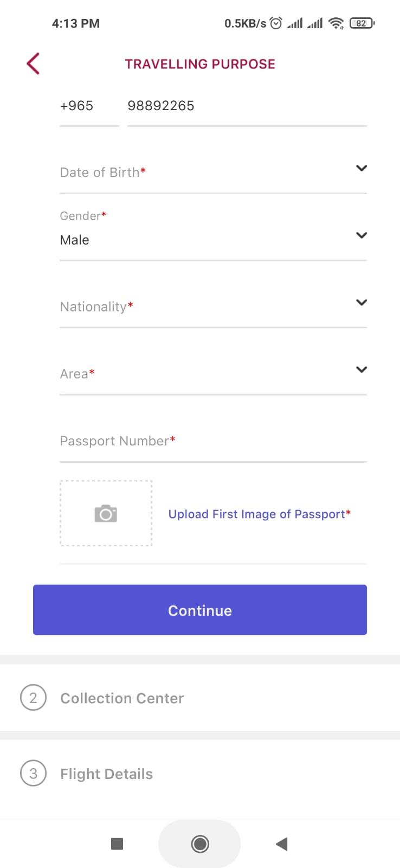Tap the Wi-Fi icon in status bar

click(336, 23)
